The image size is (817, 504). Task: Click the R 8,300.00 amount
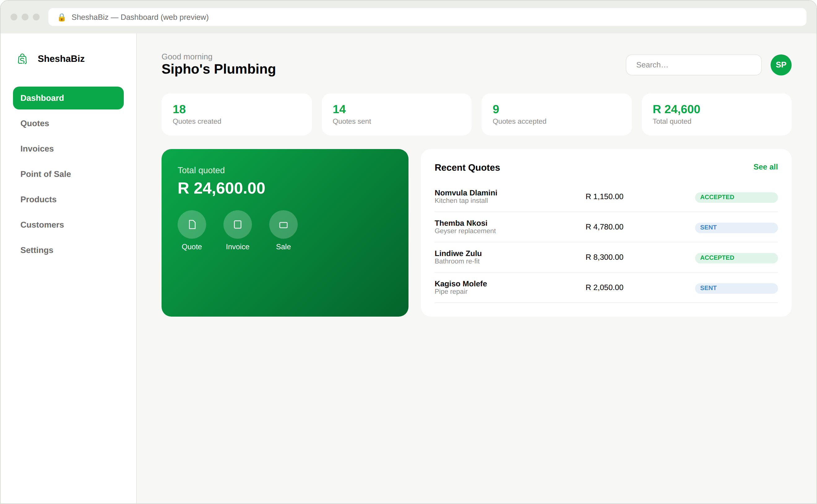(x=604, y=257)
